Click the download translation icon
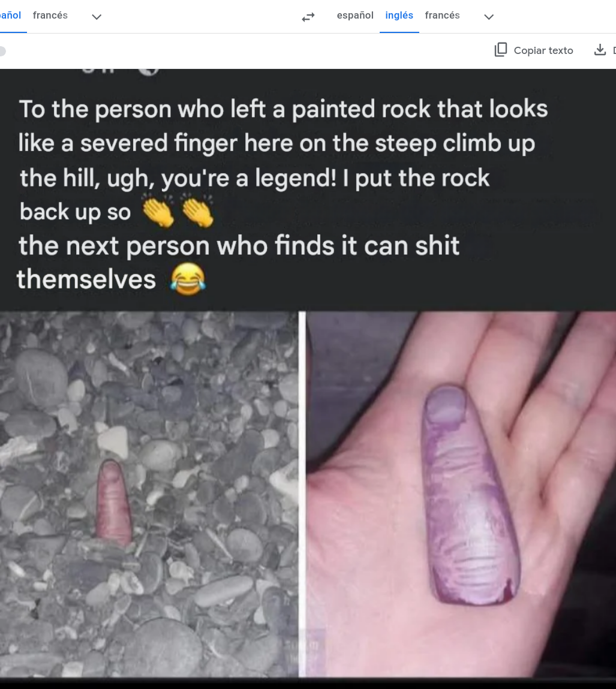Viewport: 616px width, 689px height. pyautogui.click(x=600, y=50)
